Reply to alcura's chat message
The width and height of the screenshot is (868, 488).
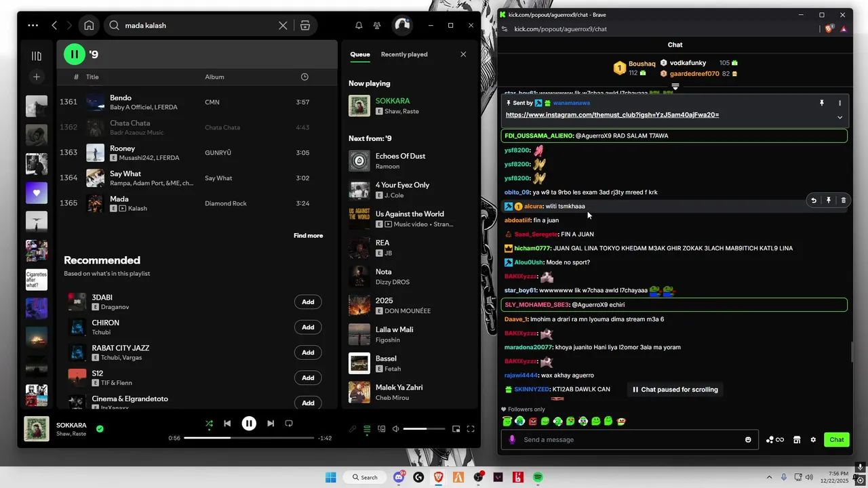pyautogui.click(x=814, y=201)
